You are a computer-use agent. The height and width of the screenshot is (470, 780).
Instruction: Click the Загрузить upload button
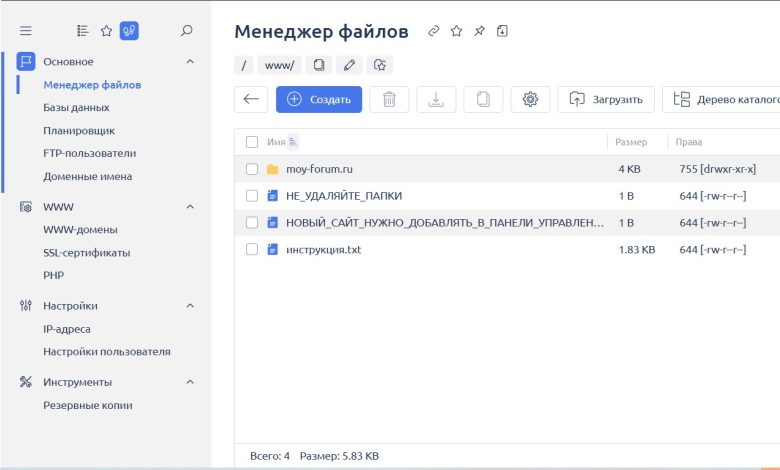click(x=606, y=99)
